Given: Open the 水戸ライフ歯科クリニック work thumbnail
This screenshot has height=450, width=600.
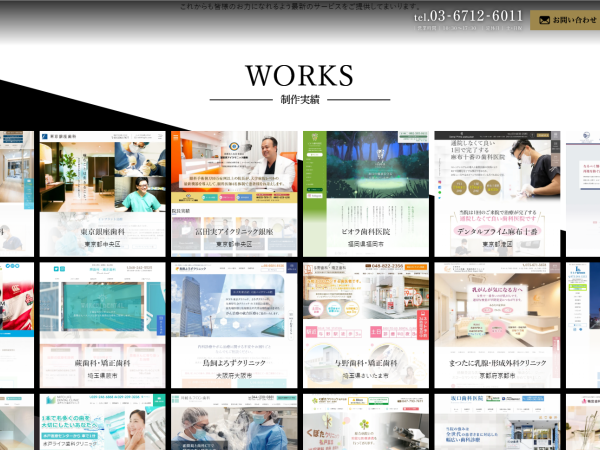Looking at the screenshot, I should click(x=103, y=422).
